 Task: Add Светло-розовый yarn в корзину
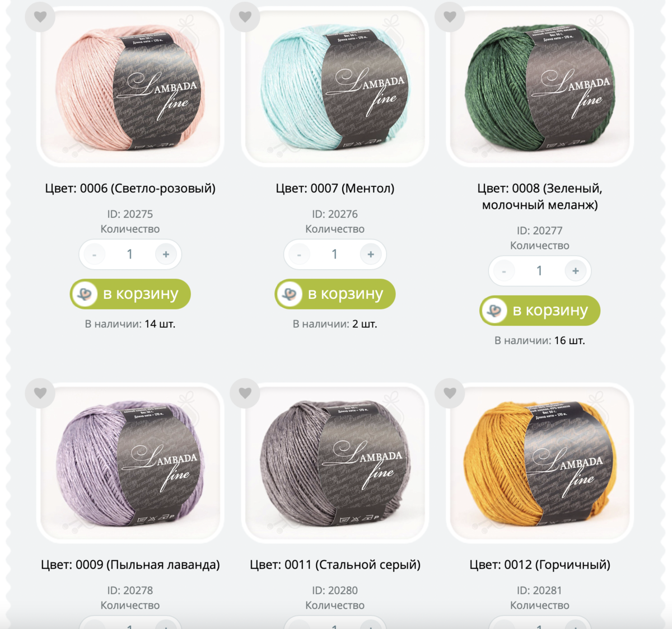tap(130, 294)
